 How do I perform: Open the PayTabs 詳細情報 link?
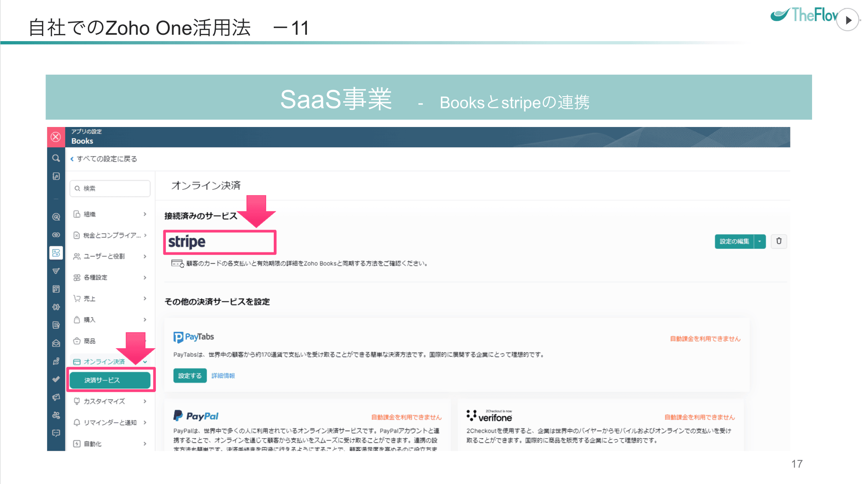[223, 376]
